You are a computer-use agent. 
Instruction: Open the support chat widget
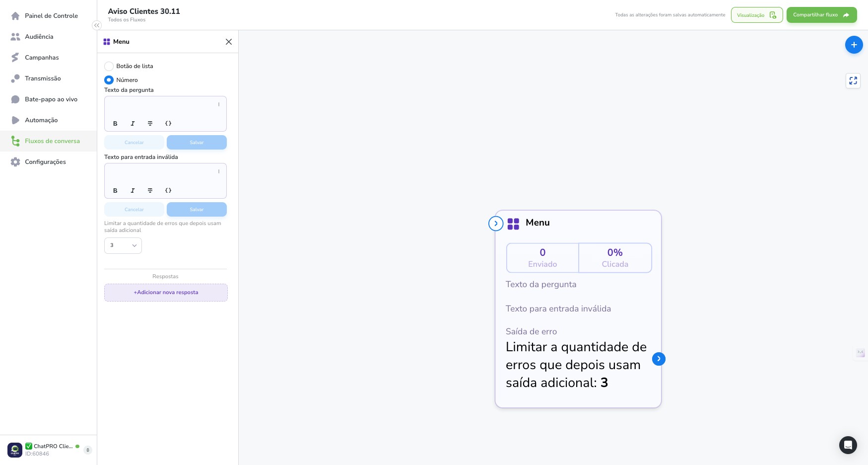pos(848,445)
